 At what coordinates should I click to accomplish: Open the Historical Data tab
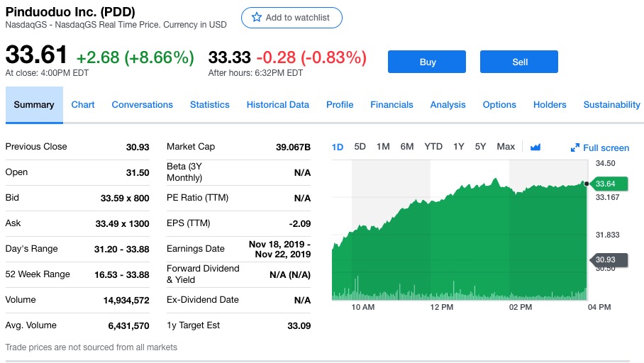coord(277,105)
